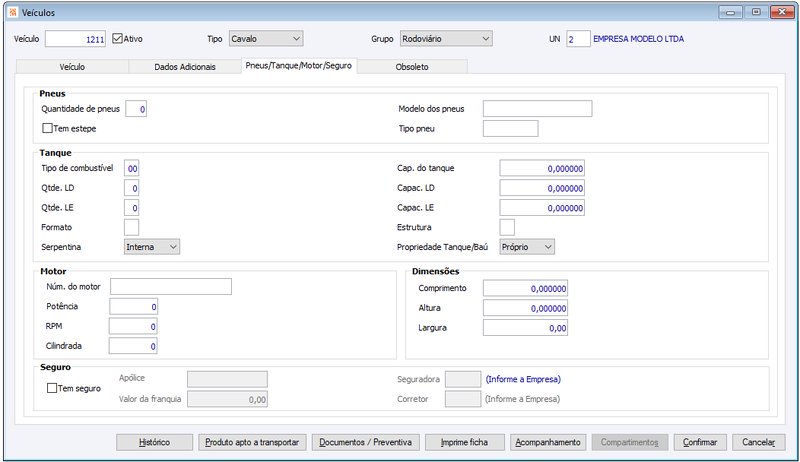Uncheck the Ativo checkbox
This screenshot has width=800, height=462.
click(x=117, y=39)
